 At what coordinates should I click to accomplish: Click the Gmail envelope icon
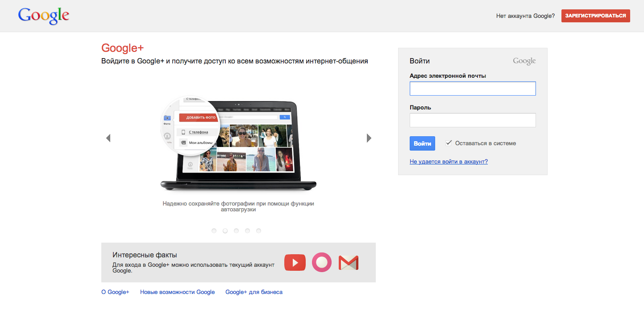(349, 263)
